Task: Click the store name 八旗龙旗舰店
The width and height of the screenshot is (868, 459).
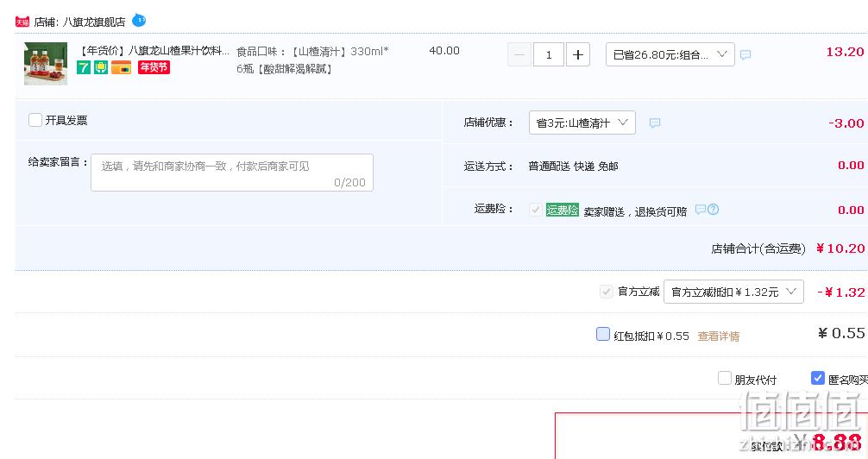Action: [x=94, y=22]
